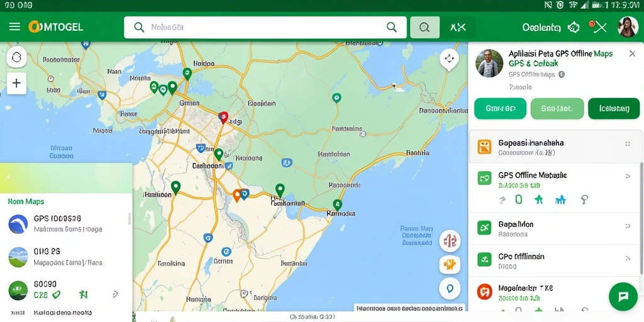This screenshot has height=322, width=644.
Task: Expand the 'BapalMon' row chevron
Action: click(x=628, y=226)
